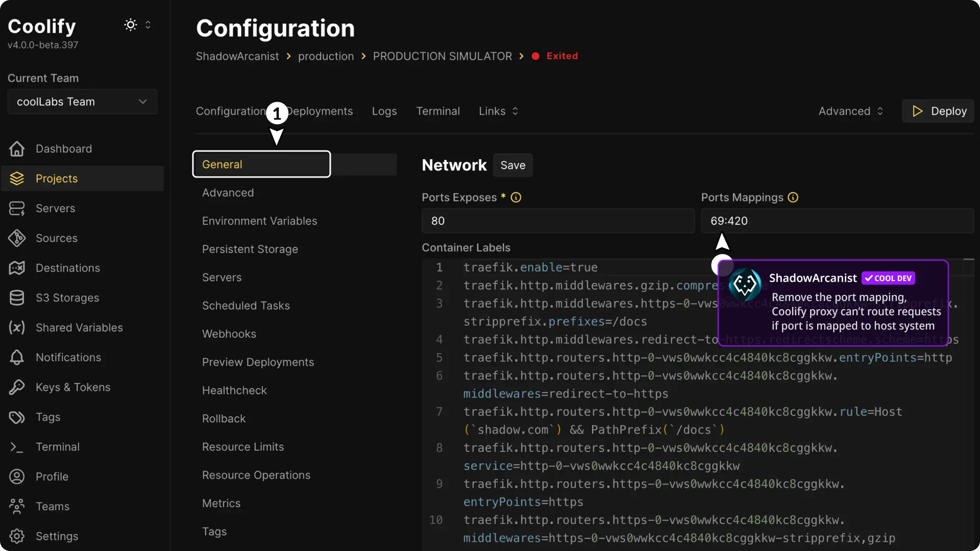Save the Network settings
Image resolution: width=980 pixels, height=551 pixels.
click(513, 165)
